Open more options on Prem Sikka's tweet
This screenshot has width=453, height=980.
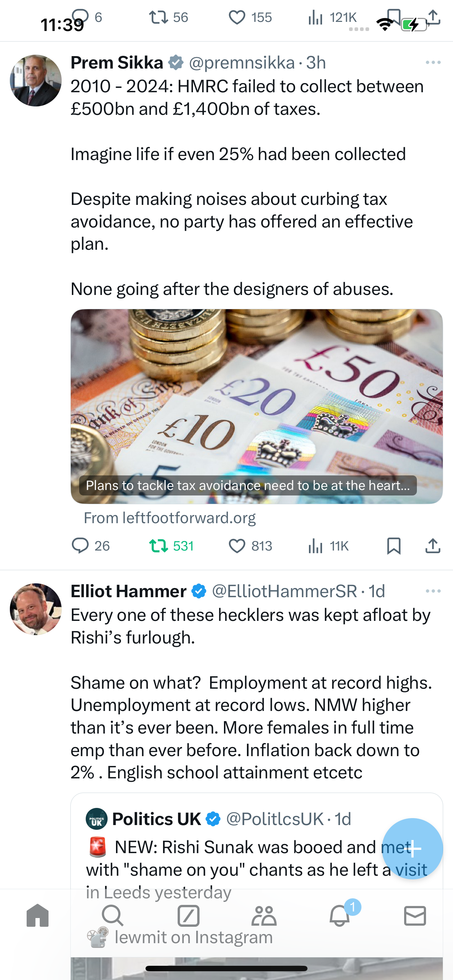(433, 62)
